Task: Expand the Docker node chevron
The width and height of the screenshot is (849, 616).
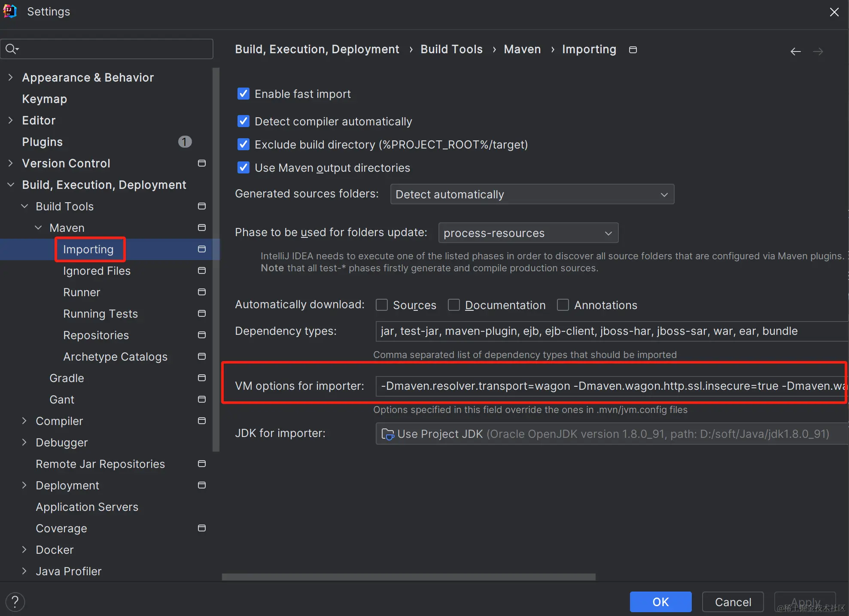Action: (24, 549)
